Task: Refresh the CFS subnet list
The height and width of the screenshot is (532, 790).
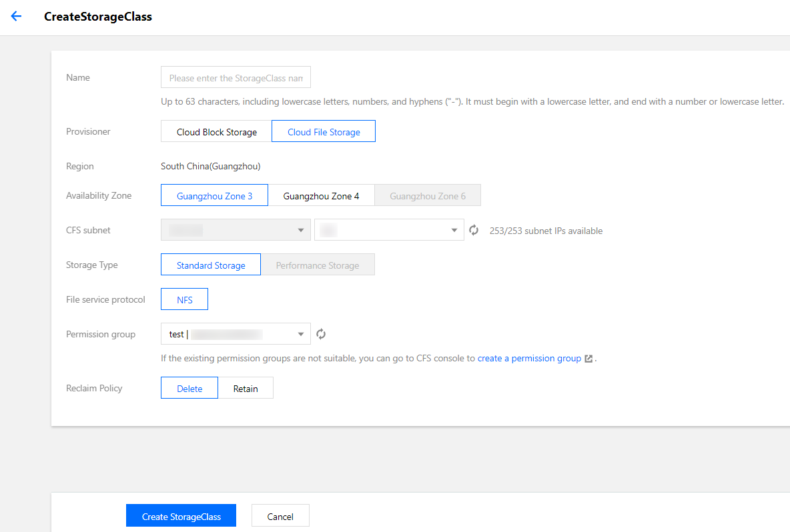Action: pos(474,231)
